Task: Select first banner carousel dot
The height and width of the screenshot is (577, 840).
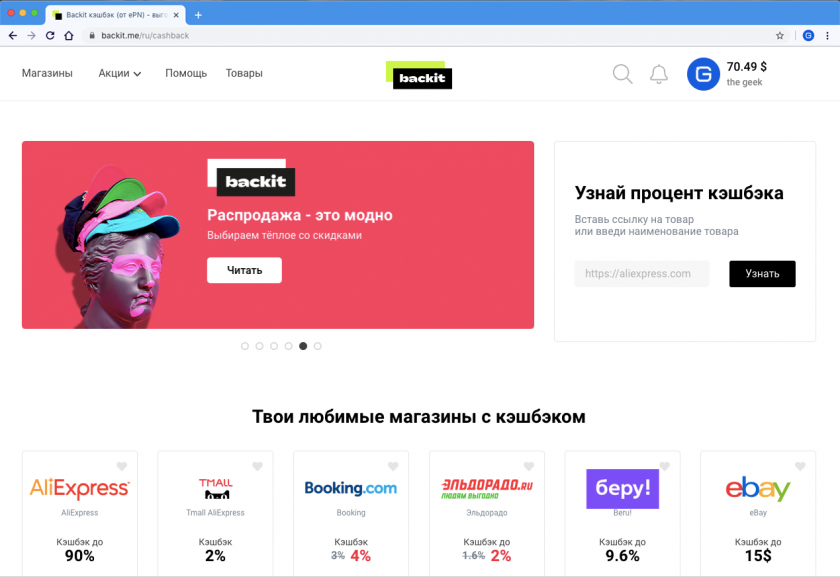Action: pos(245,346)
